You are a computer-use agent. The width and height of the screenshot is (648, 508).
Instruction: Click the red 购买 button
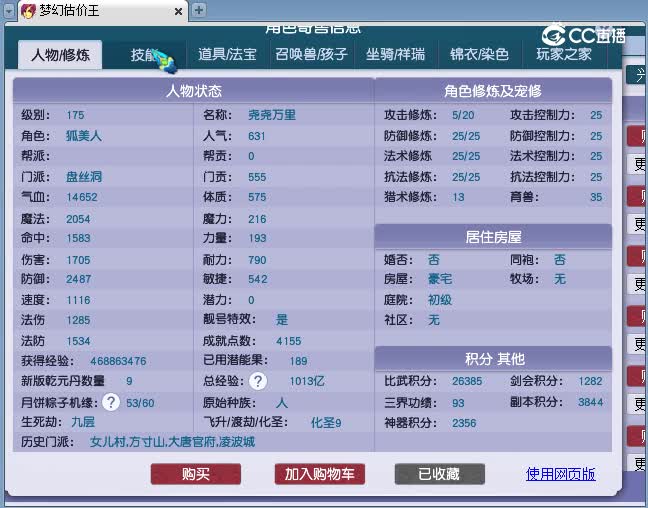point(196,474)
